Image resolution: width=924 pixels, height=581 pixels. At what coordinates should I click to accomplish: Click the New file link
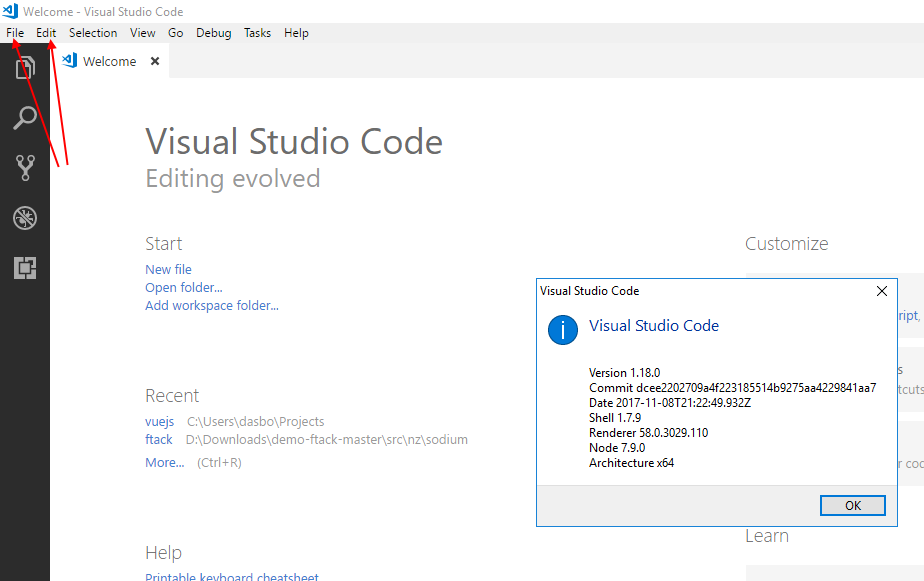click(168, 269)
